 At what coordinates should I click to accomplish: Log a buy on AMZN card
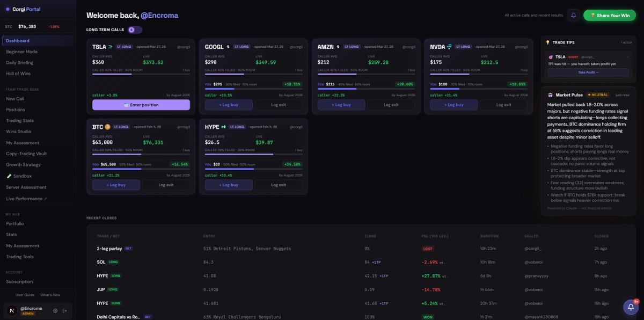(341, 105)
